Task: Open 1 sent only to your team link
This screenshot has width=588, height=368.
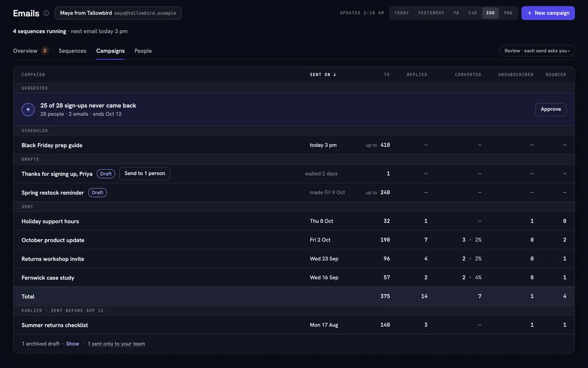Action: pyautogui.click(x=116, y=344)
